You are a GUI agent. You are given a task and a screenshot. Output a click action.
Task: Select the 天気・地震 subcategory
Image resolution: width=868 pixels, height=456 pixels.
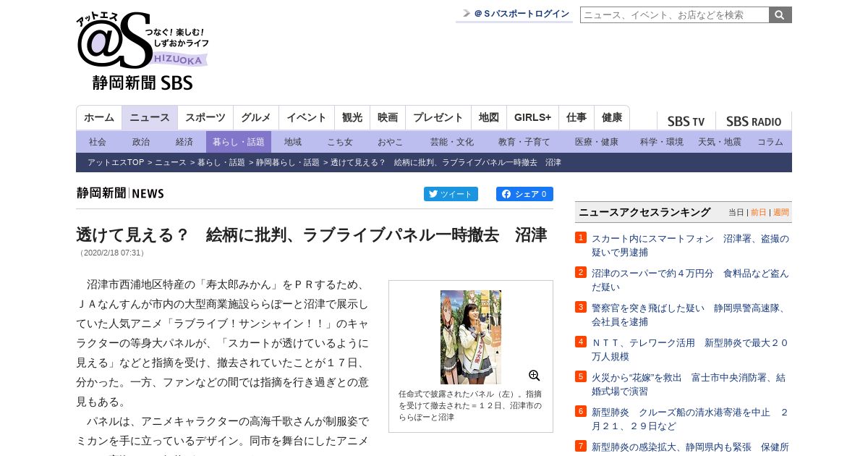coord(720,142)
